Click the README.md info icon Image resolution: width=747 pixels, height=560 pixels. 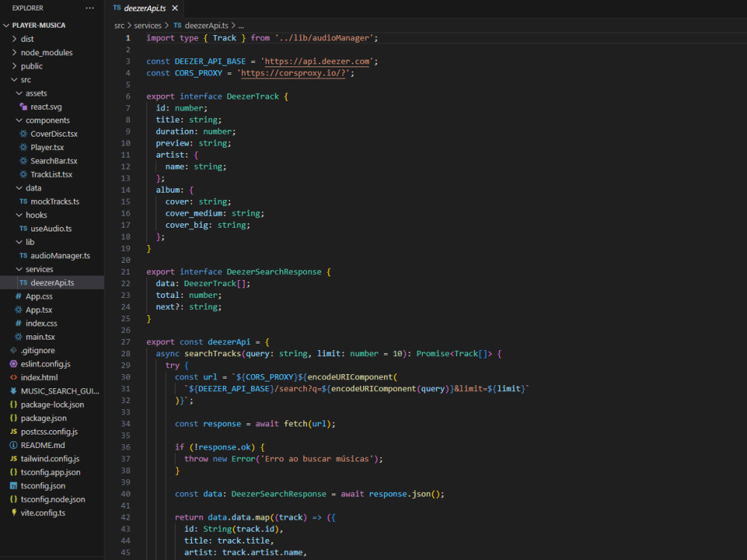pos(13,445)
